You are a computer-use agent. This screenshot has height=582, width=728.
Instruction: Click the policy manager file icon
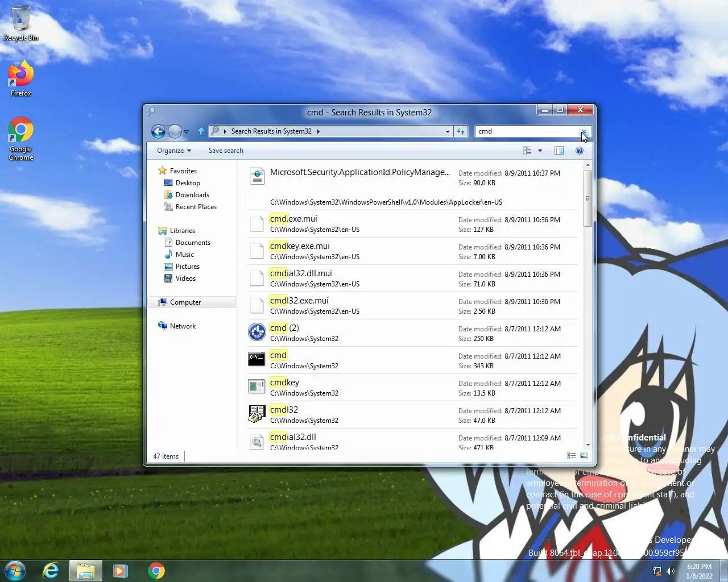click(257, 176)
